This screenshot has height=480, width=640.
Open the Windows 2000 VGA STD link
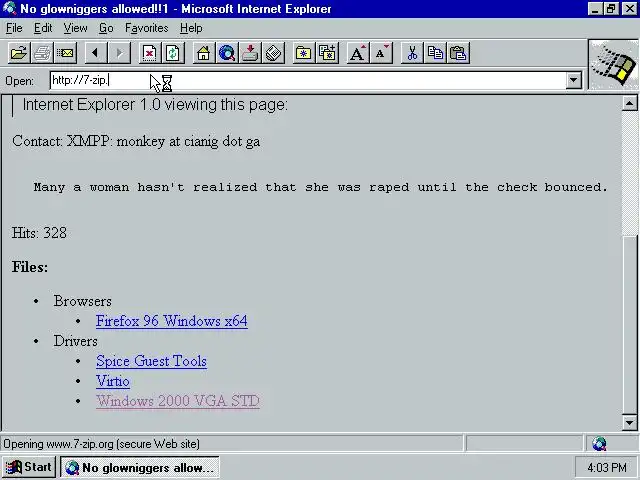(178, 401)
